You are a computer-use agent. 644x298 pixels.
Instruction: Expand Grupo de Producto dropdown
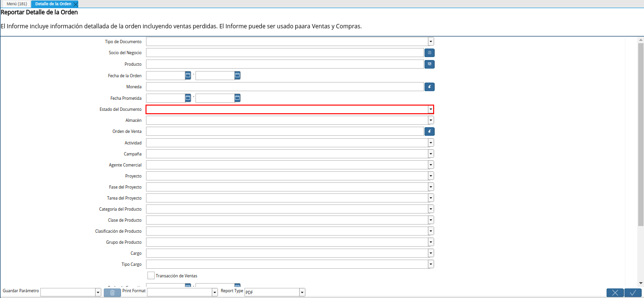[x=431, y=242]
